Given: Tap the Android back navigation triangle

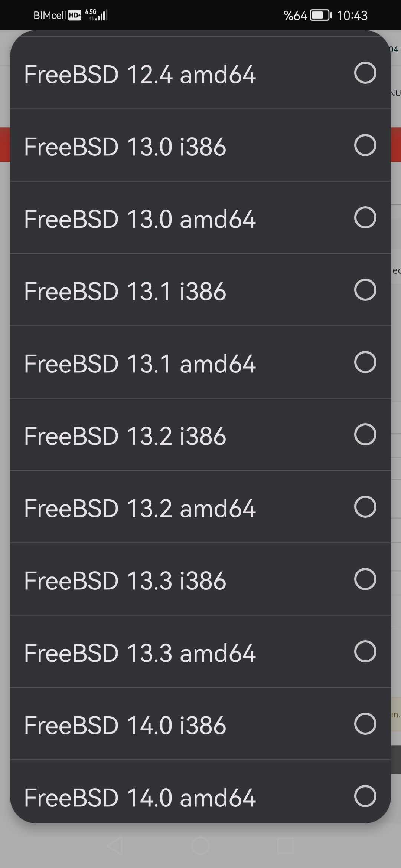Looking at the screenshot, I should pyautogui.click(x=115, y=846).
